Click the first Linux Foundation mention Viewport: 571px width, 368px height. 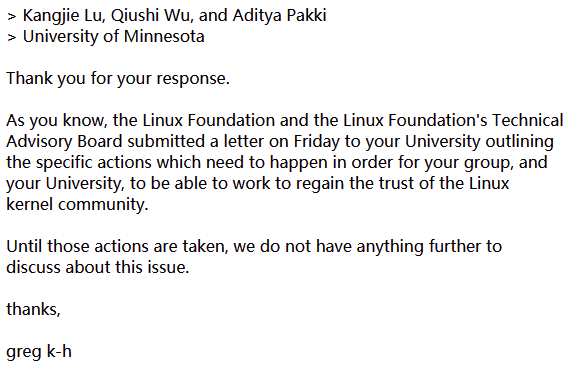208,120
